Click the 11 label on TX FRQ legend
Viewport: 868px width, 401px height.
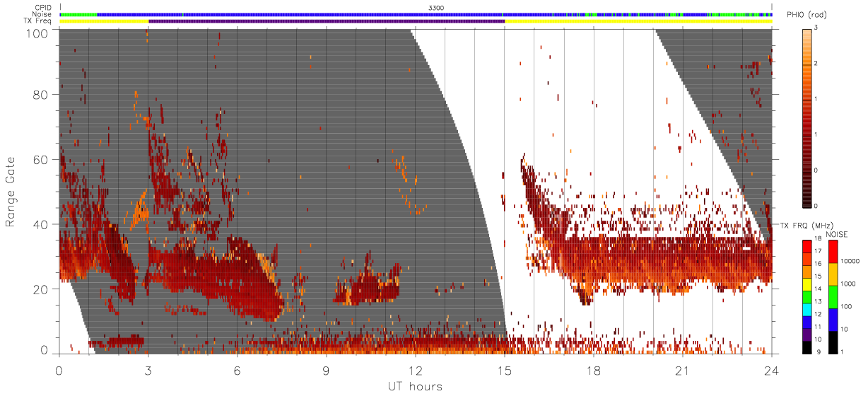[x=818, y=328]
